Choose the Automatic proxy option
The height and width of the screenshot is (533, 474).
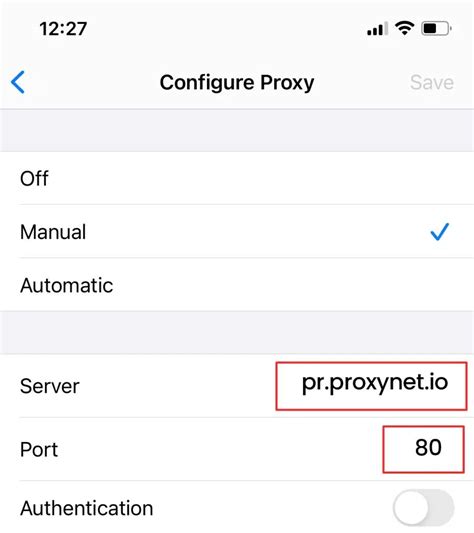coord(237,285)
